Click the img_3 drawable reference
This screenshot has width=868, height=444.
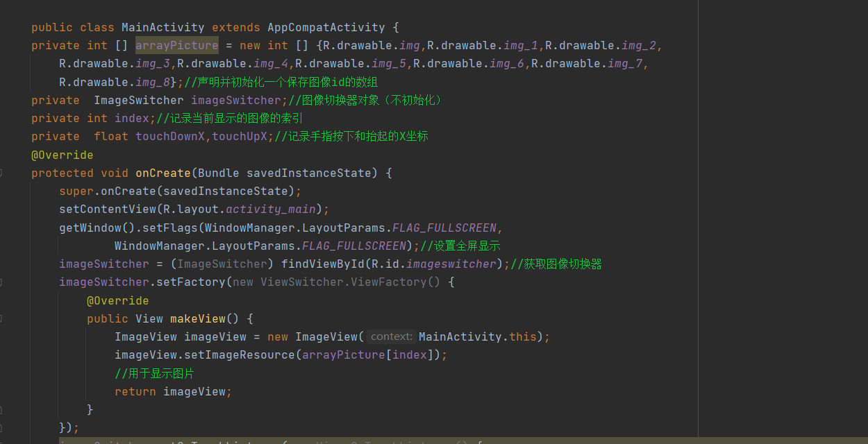click(153, 64)
